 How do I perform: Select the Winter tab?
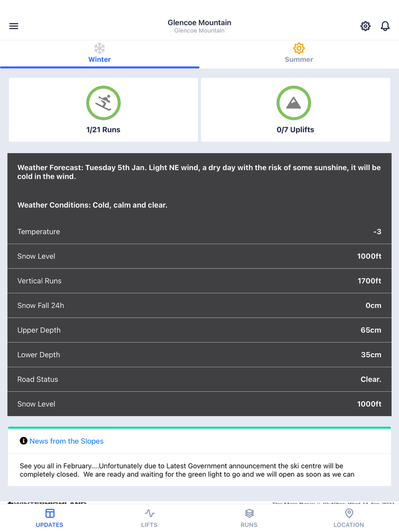tap(99, 54)
